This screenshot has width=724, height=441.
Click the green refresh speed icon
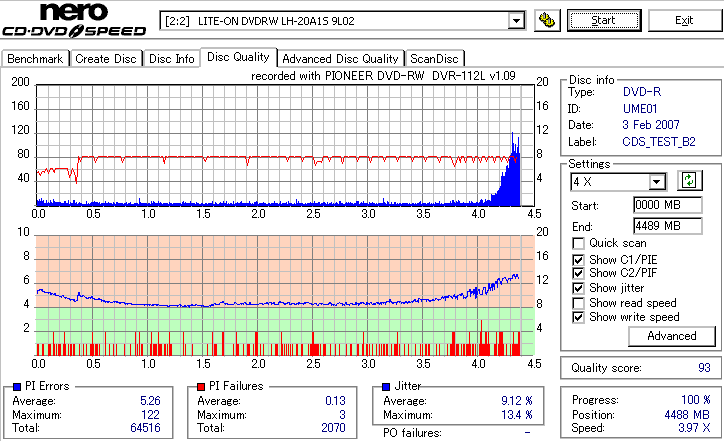click(689, 181)
